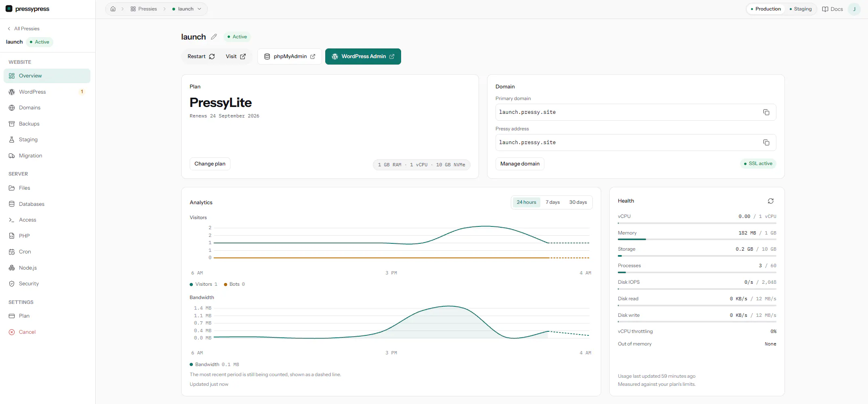Image resolution: width=868 pixels, height=404 pixels.
Task: Copy the Pressy address
Action: click(x=766, y=142)
